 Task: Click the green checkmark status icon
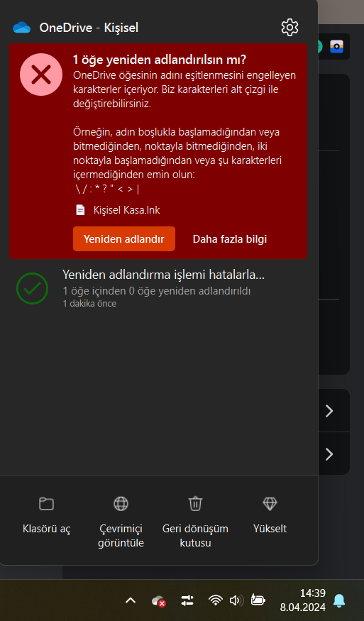[33, 288]
